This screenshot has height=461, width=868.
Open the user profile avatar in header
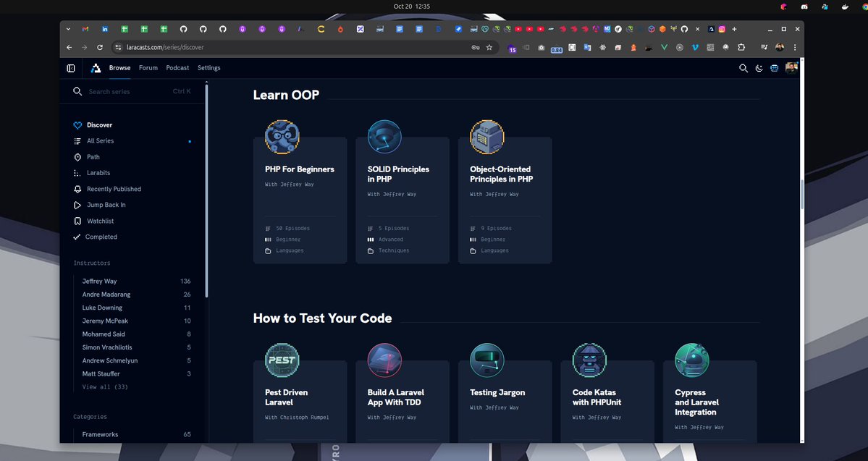click(x=791, y=67)
